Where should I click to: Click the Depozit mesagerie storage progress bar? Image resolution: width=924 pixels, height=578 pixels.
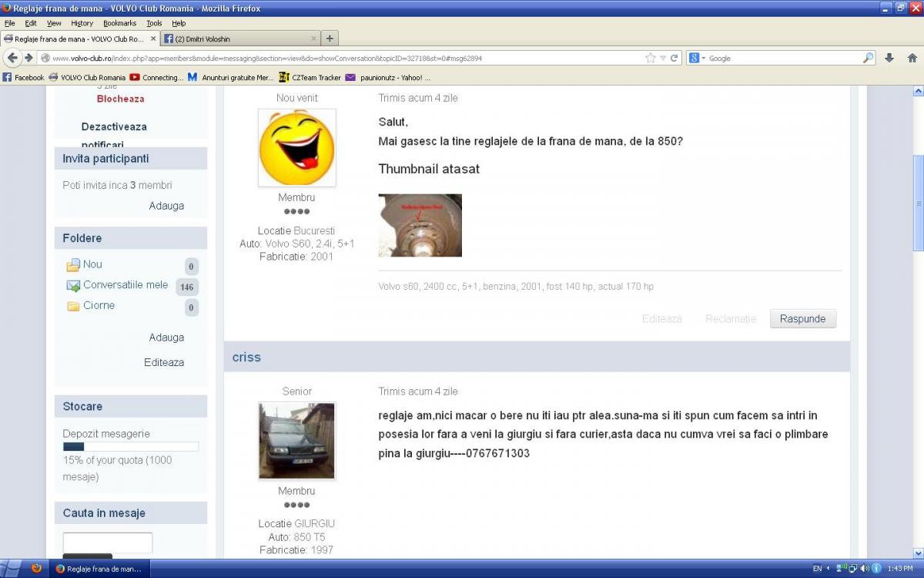pyautogui.click(x=131, y=446)
